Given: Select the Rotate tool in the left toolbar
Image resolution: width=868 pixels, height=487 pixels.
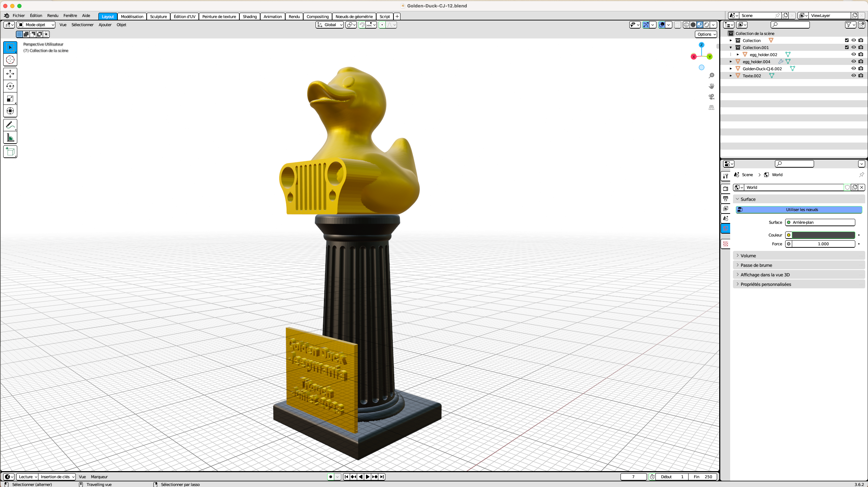Looking at the screenshot, I should click(10, 86).
